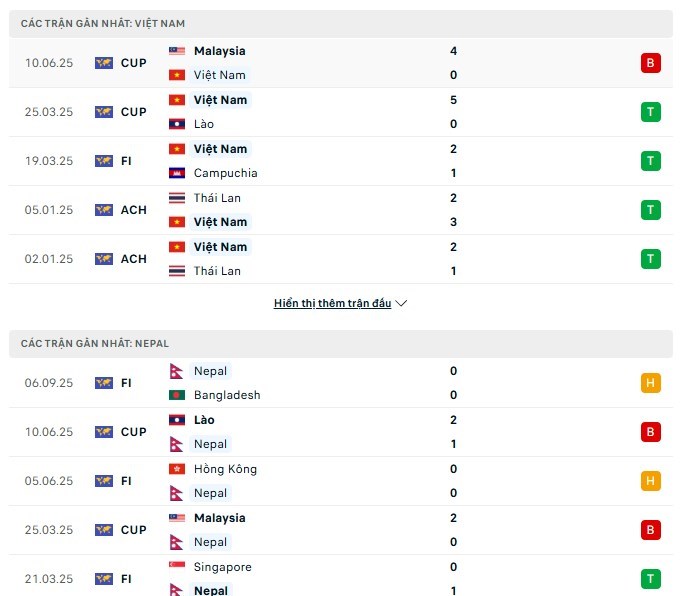Click the Lào flag in the 25.03.25 Việt Nam match
Viewport: 685px width, 596px height.
177,124
